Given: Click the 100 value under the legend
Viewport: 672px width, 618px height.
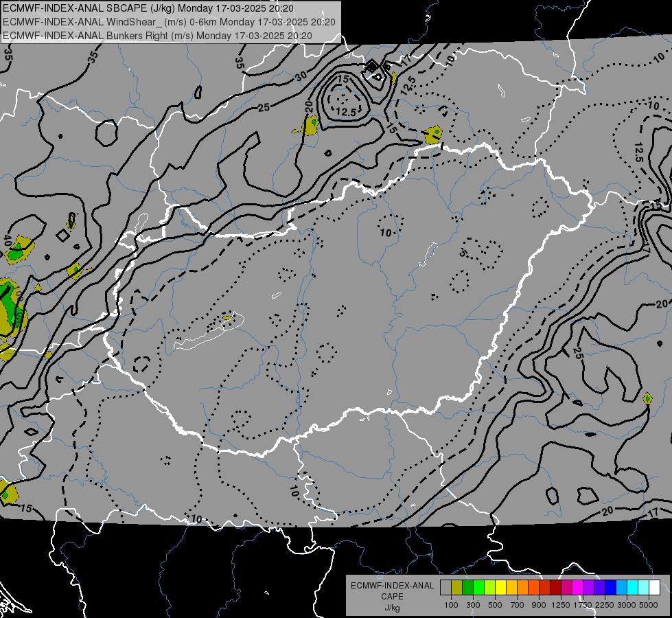Looking at the screenshot, I should point(451,605).
